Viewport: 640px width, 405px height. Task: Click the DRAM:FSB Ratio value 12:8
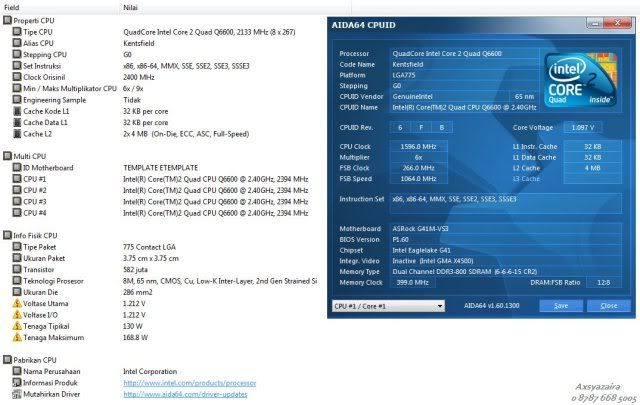pos(604,282)
